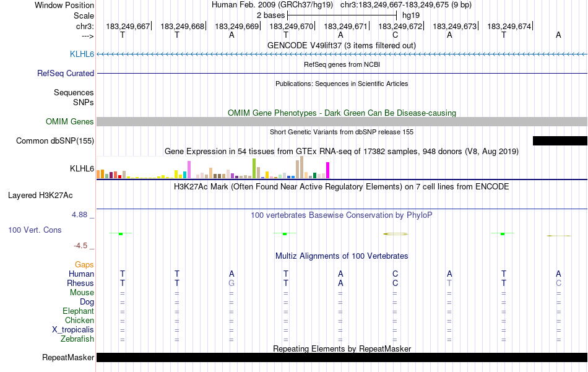Click the Gaps row label
This screenshot has width=588, height=372.
pos(84,265)
